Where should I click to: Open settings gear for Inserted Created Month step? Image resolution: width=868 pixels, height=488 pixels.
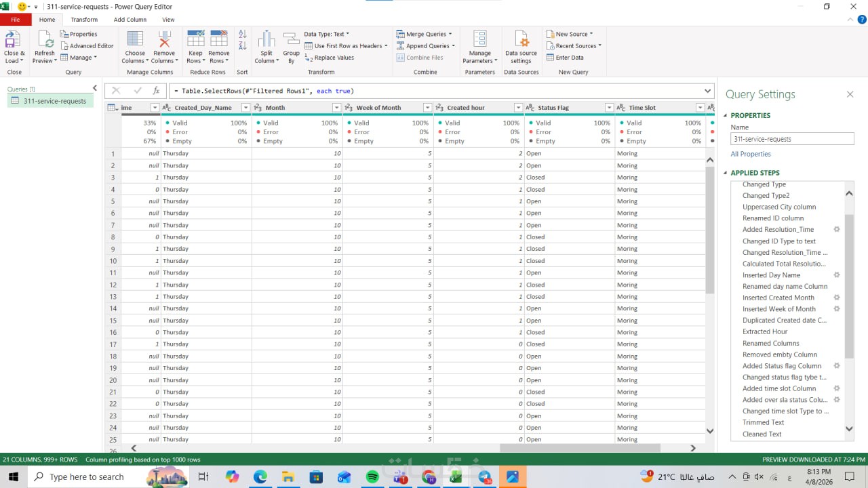pyautogui.click(x=836, y=298)
